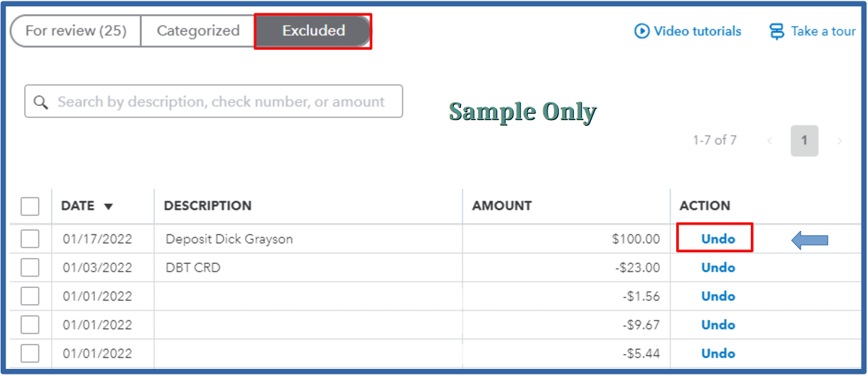Undo the excluded -$5.44 transaction
The height and width of the screenshot is (376, 868).
pyautogui.click(x=718, y=353)
